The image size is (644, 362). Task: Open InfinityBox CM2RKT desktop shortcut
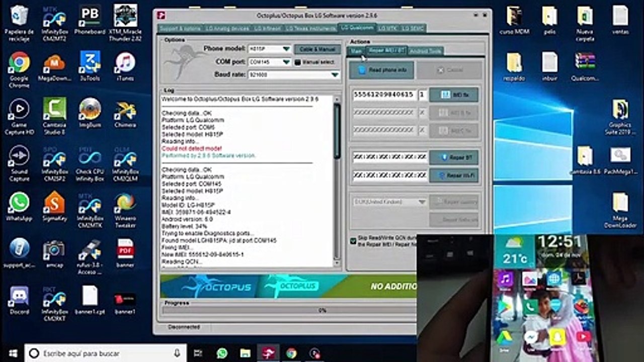tap(54, 303)
